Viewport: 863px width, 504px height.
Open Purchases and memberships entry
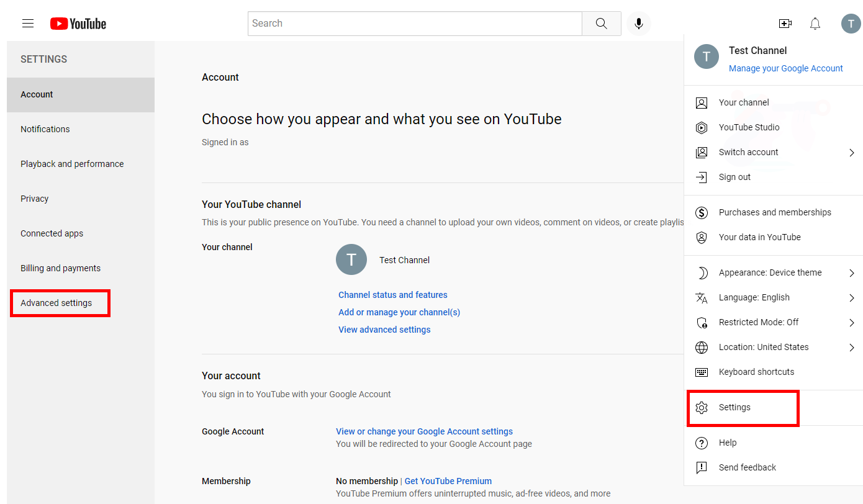774,212
